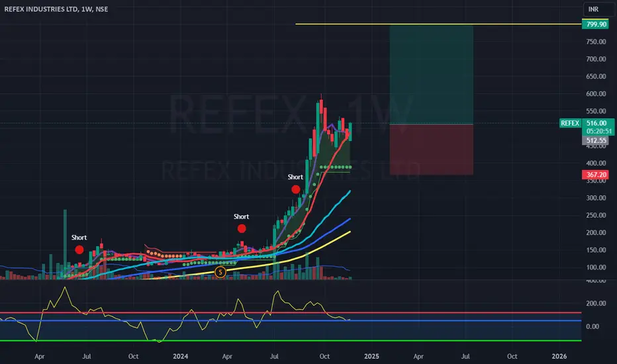Click the 512.55 grey price label
This screenshot has height=364, width=617.
click(596, 140)
